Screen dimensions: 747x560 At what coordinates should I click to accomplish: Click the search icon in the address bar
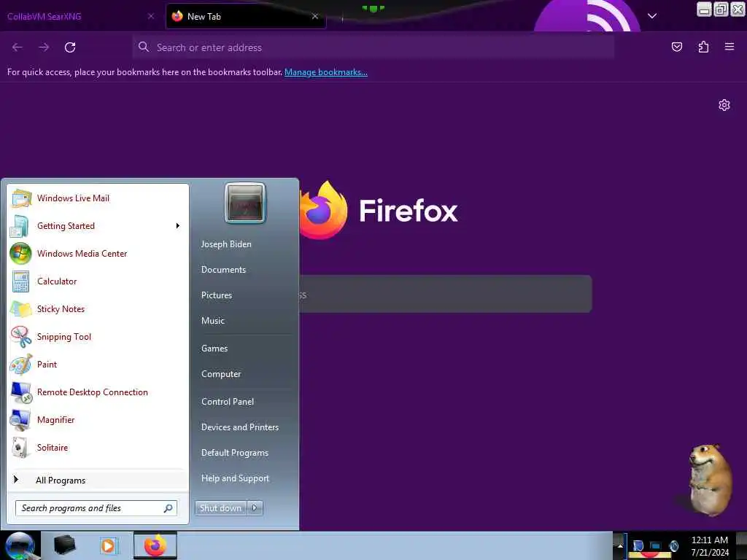(x=144, y=47)
